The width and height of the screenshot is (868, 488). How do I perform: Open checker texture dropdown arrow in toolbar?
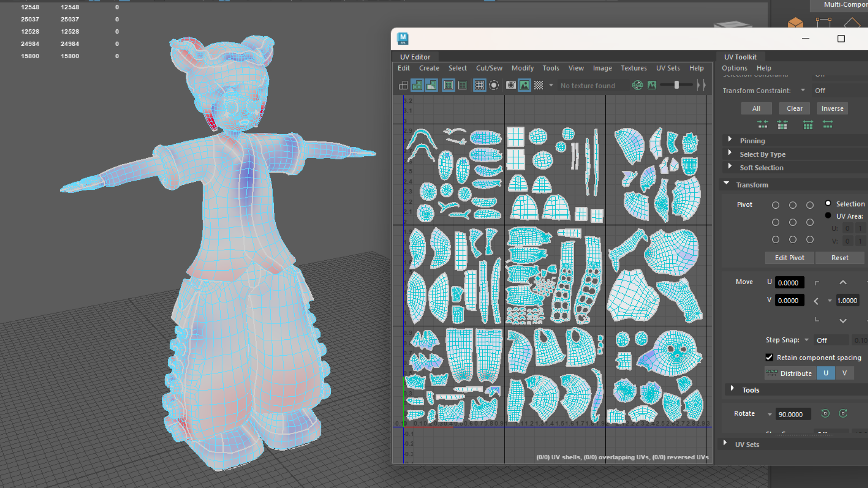pos(551,85)
